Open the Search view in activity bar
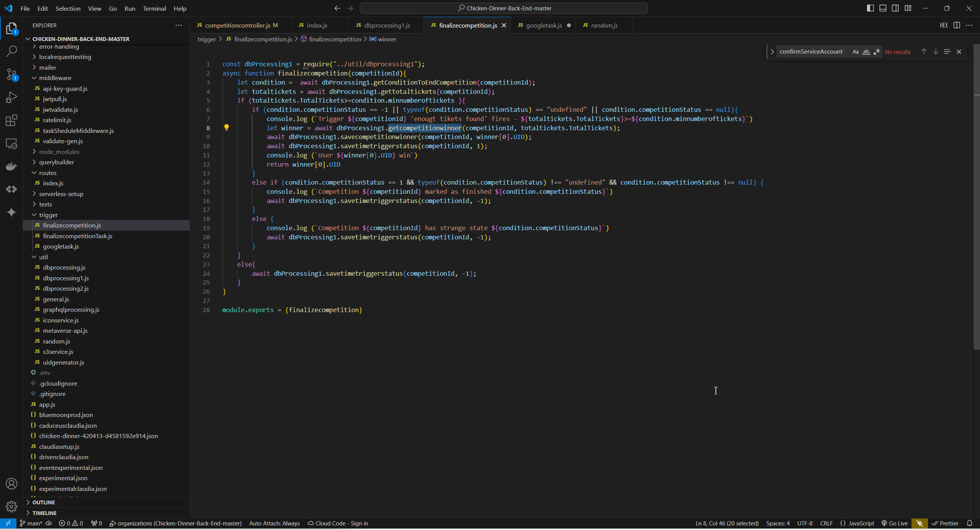980x530 pixels. pos(11,51)
